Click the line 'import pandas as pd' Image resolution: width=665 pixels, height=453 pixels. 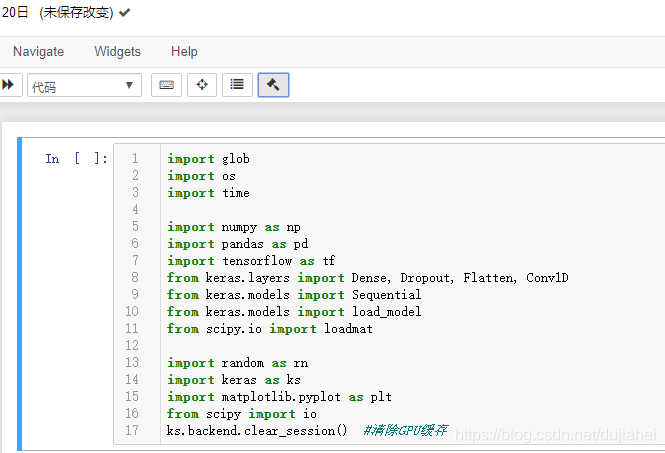[238, 244]
